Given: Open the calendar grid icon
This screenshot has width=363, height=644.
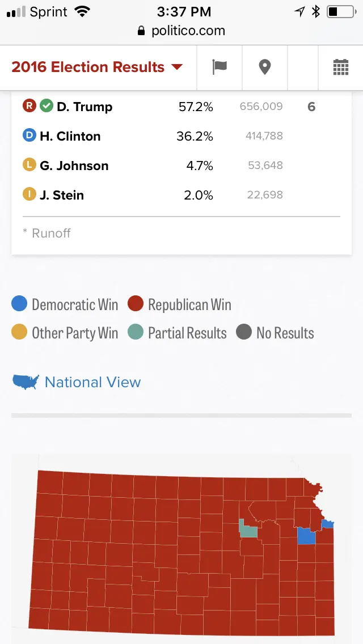Looking at the screenshot, I should tap(340, 67).
